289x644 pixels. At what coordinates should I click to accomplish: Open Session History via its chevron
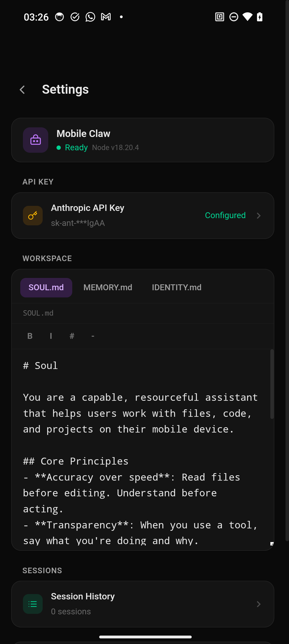(x=259, y=604)
